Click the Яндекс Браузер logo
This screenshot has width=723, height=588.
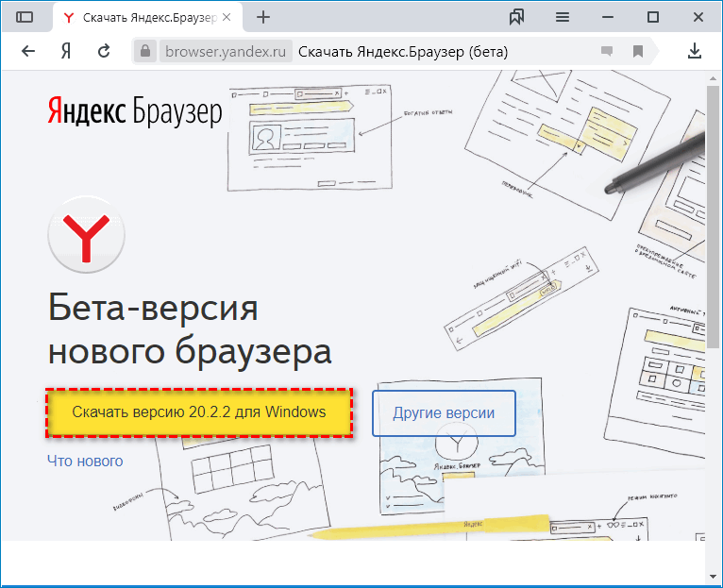(x=135, y=111)
